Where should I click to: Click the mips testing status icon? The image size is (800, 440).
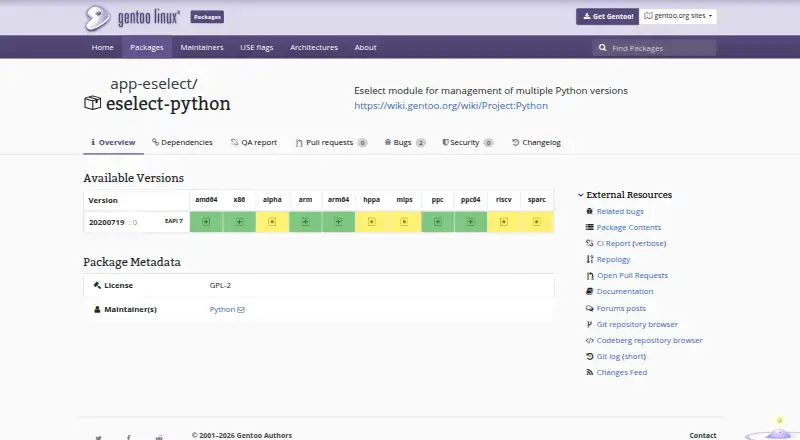[x=404, y=222]
